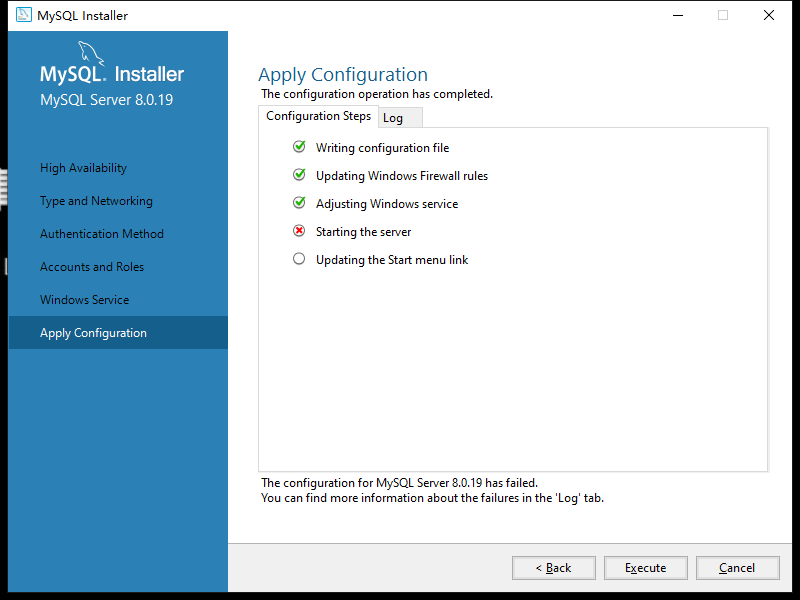The image size is (800, 600).
Task: Open Type and Networking step in sidebar
Action: 96,201
